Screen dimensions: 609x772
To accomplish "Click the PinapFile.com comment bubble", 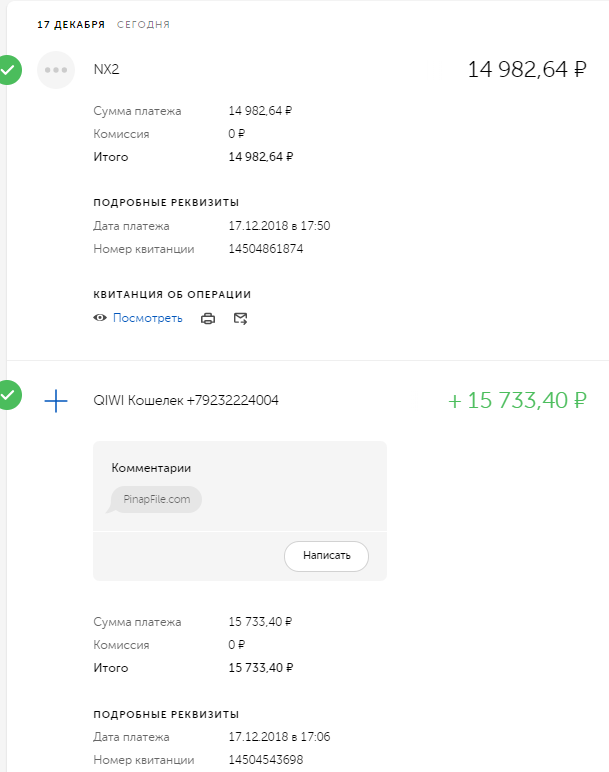I will [157, 499].
